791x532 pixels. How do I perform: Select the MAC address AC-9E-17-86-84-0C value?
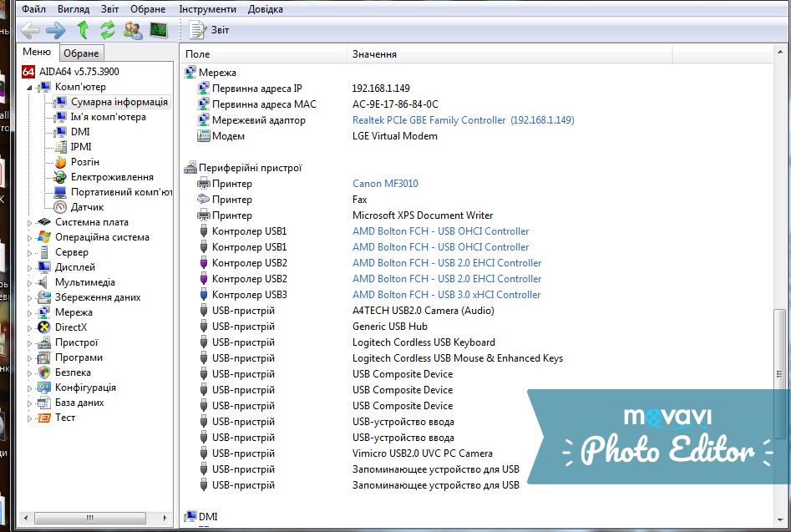tap(396, 104)
